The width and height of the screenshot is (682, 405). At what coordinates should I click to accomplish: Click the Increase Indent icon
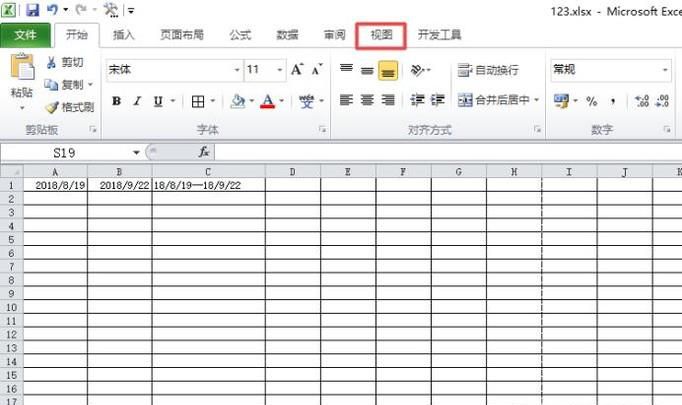click(x=438, y=100)
